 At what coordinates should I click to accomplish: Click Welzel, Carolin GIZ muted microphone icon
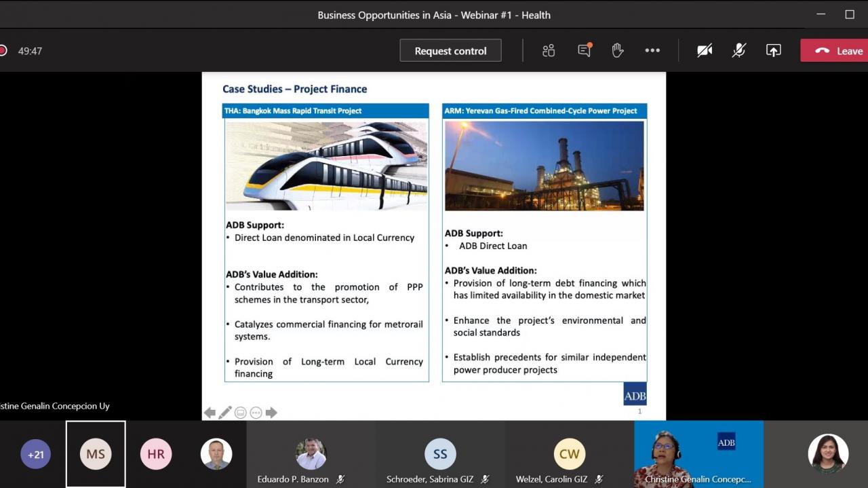tap(599, 479)
